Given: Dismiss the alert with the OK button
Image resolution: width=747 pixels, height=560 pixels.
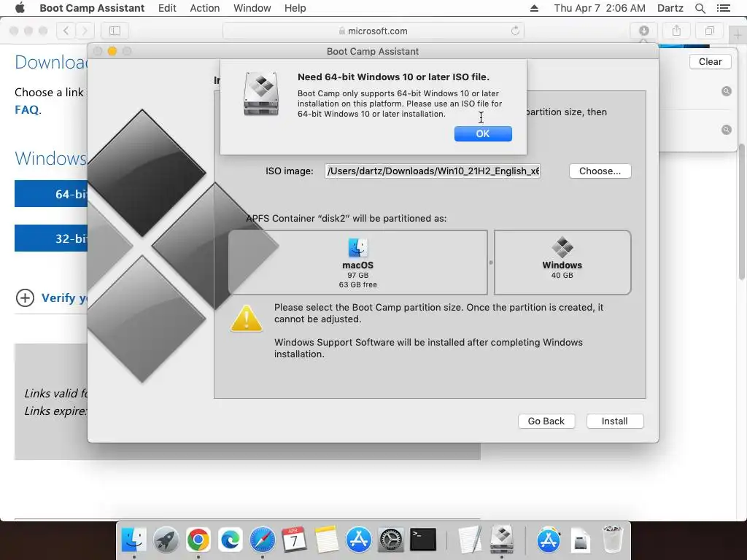Looking at the screenshot, I should 483,134.
